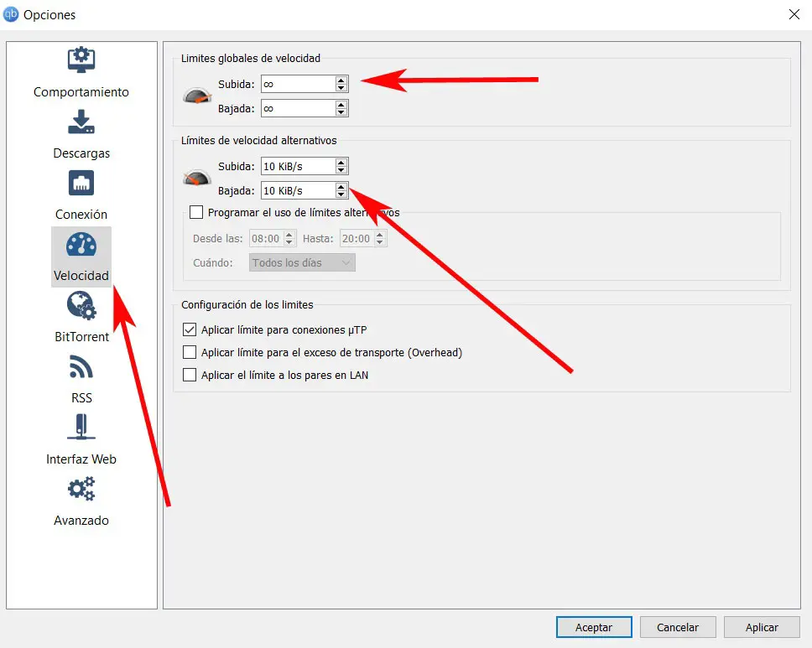Screen dimensions: 812x648
Task: Open the Avanzado gears icon
Action: pyautogui.click(x=81, y=489)
